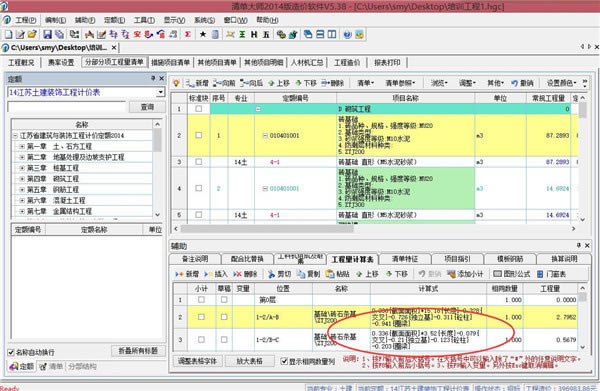Screen dimensions: 600x391
Task: Toggle 标准块 checkbox in row 3
Action: click(x=198, y=162)
